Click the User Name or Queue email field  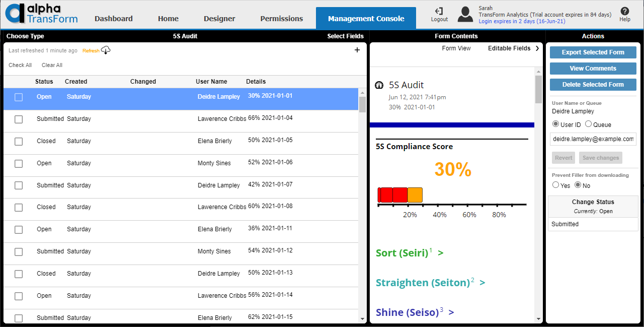(x=593, y=139)
